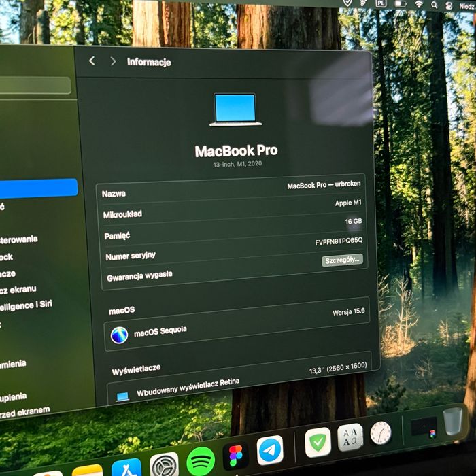
Task: Click the 'macOS Sequoia' row label
Action: pos(160,331)
